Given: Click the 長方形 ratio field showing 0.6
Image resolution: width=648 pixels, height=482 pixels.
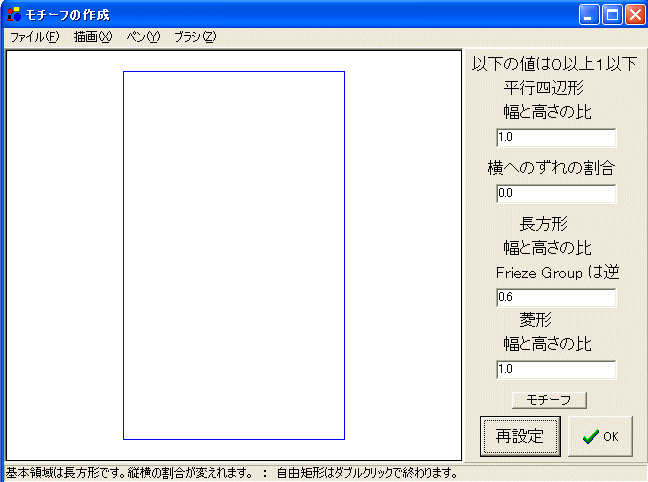Looking at the screenshot, I should coord(556,298).
